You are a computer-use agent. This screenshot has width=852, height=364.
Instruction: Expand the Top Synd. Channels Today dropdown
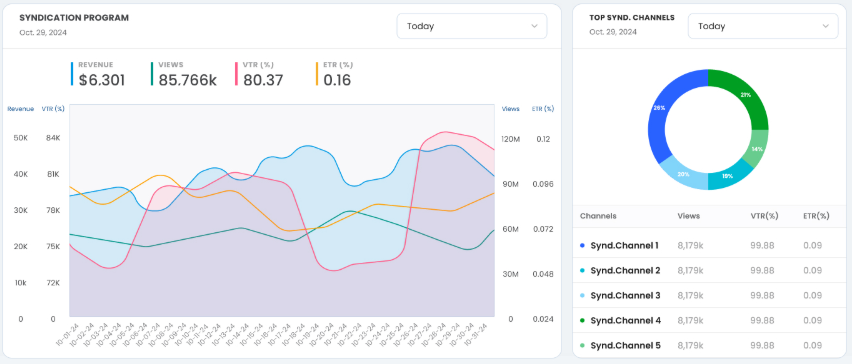(x=763, y=26)
